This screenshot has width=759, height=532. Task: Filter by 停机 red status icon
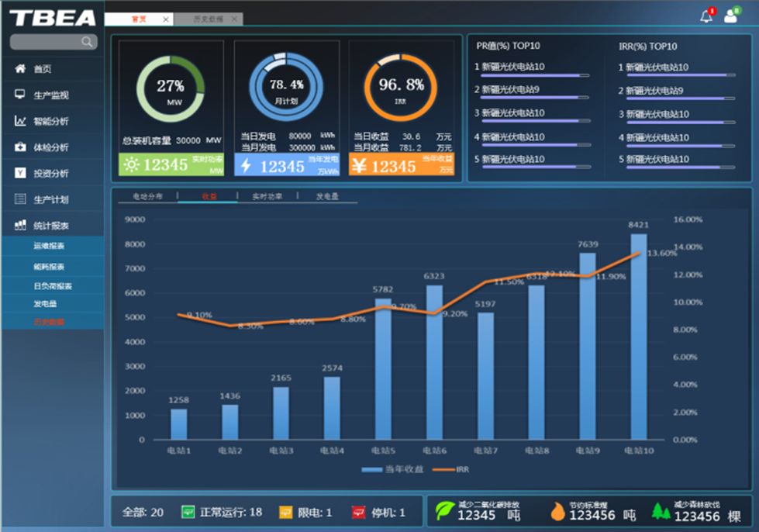358,513
